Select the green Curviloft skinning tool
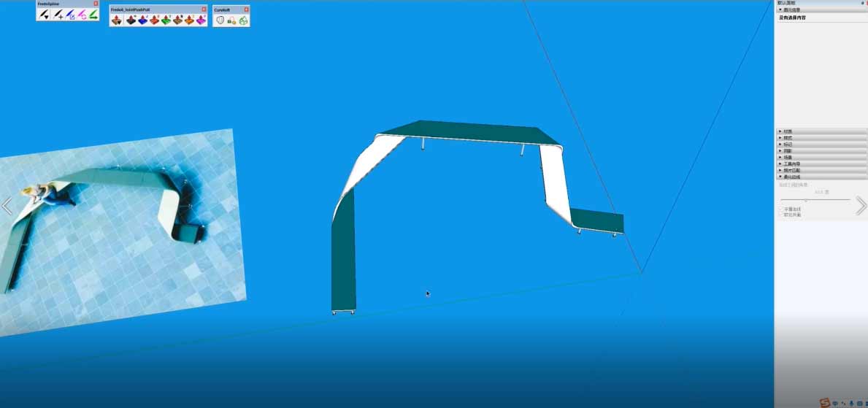The height and width of the screenshot is (408, 868). tap(243, 20)
